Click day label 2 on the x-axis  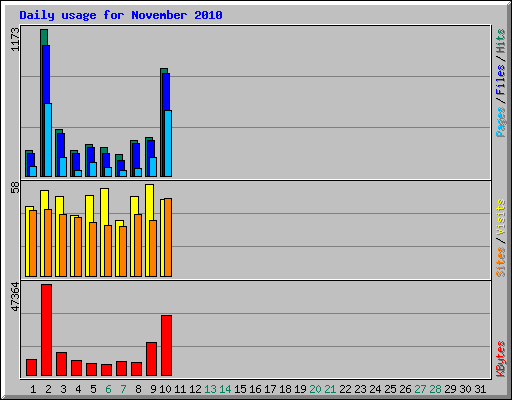(48, 389)
